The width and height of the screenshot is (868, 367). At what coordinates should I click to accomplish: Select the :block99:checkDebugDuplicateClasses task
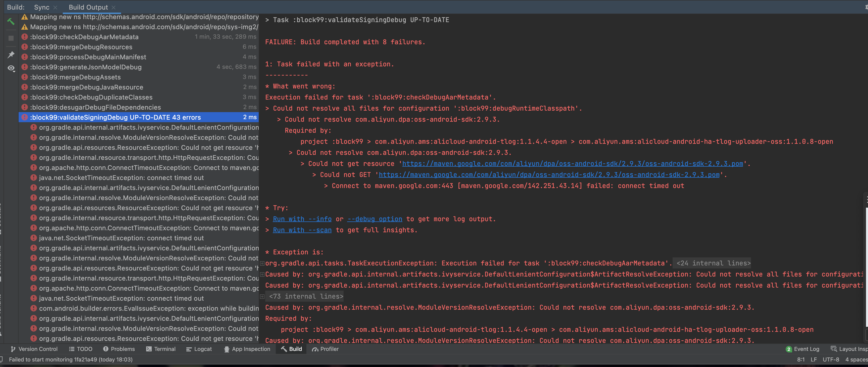139,97
